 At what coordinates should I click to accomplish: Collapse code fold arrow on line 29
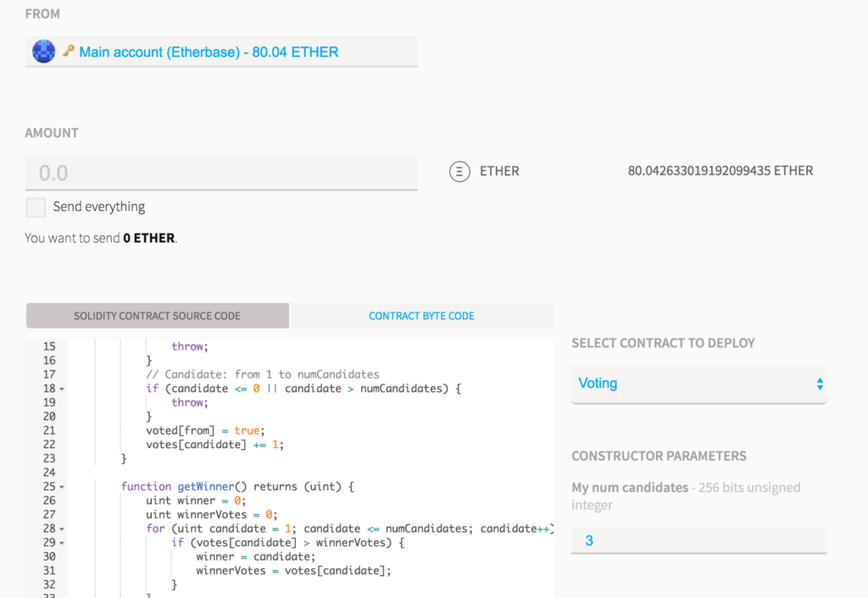coord(61,543)
